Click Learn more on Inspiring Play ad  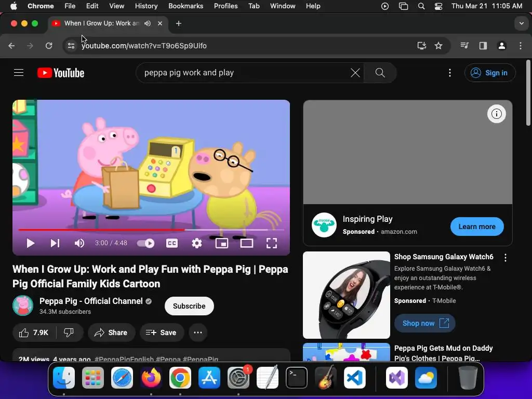477,227
